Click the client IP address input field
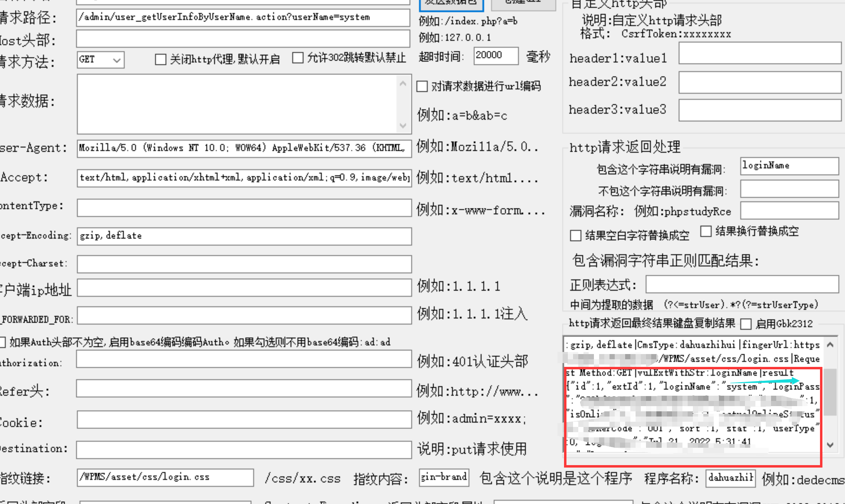 [244, 288]
